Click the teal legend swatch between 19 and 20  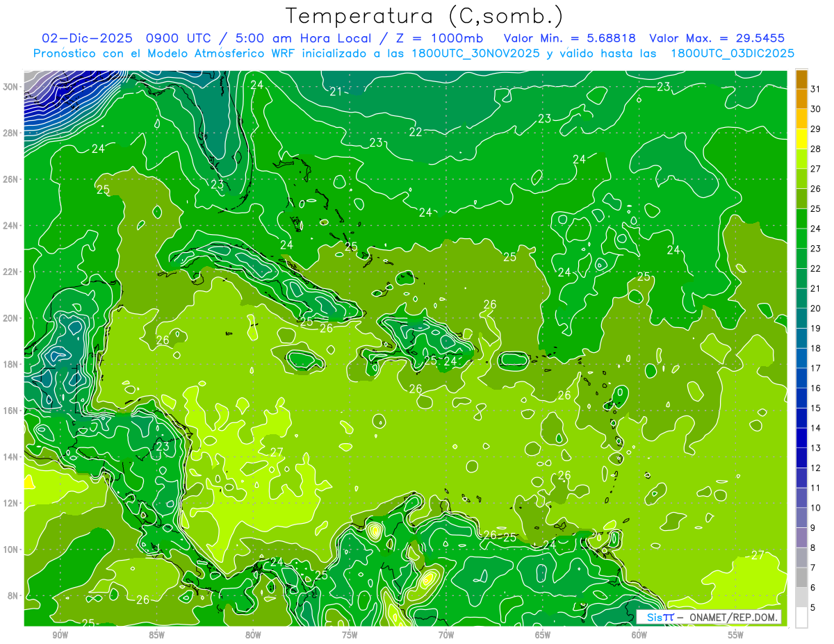[x=801, y=318]
